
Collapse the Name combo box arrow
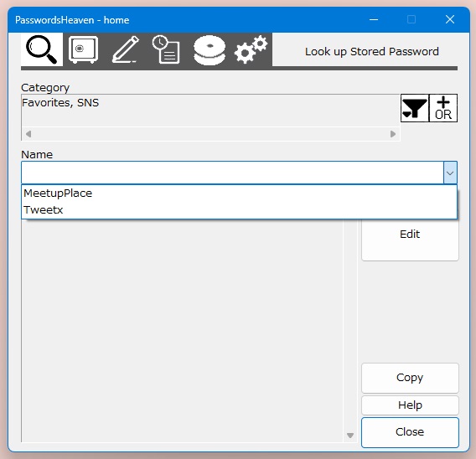point(450,173)
